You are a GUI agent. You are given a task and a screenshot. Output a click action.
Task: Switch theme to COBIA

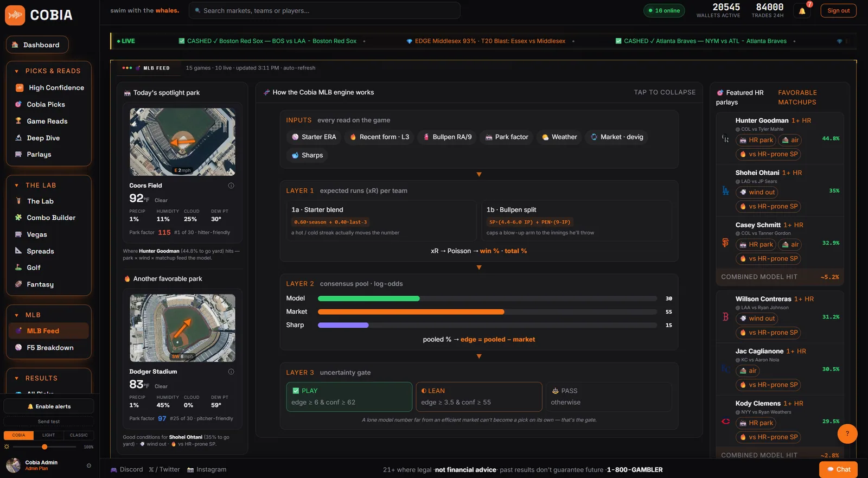[x=18, y=435]
